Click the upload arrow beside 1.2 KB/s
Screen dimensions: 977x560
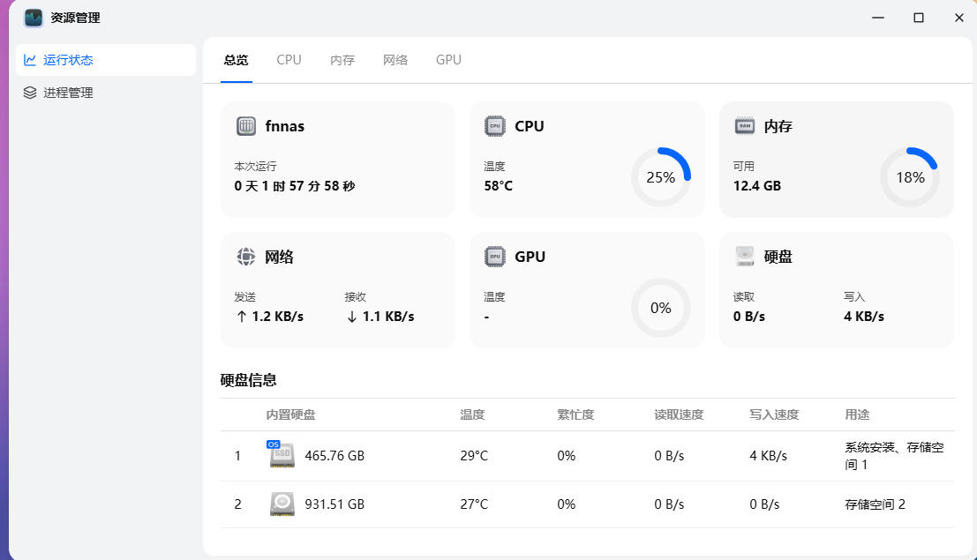click(x=242, y=317)
